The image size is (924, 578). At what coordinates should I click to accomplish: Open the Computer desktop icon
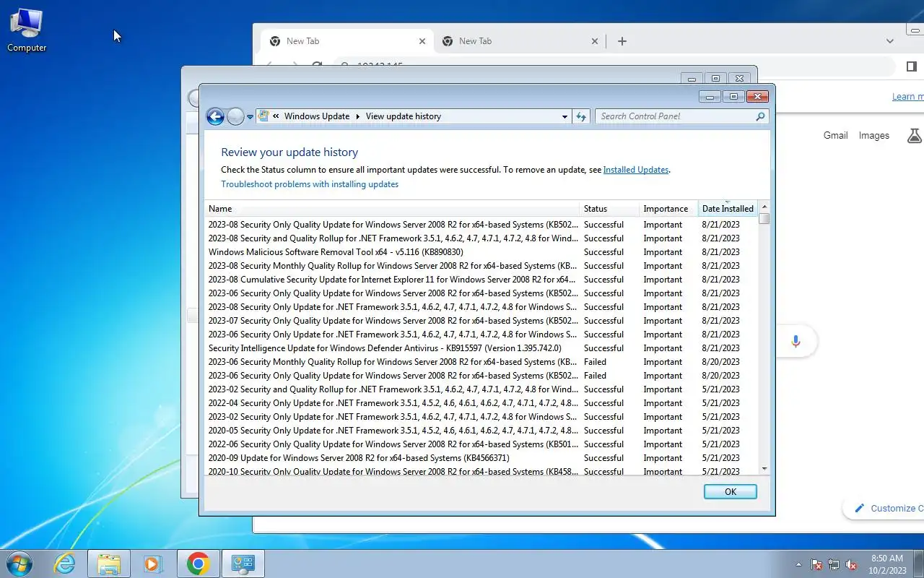pyautogui.click(x=27, y=30)
